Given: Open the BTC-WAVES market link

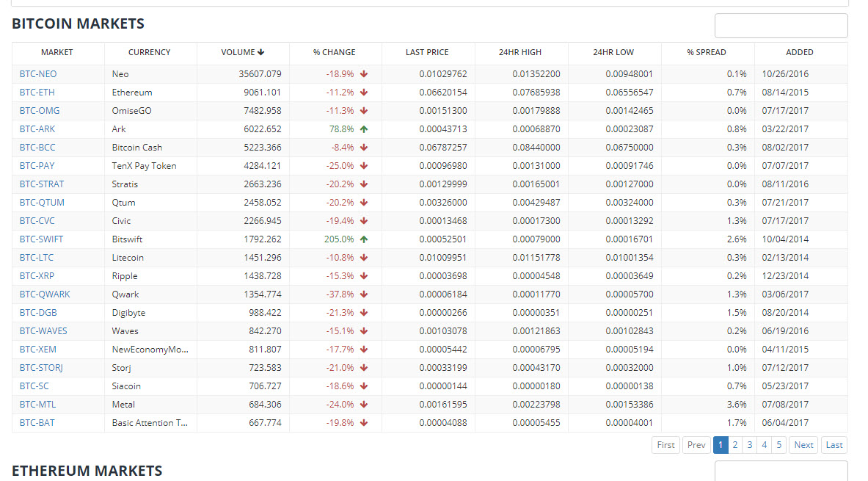Looking at the screenshot, I should click(x=43, y=331).
